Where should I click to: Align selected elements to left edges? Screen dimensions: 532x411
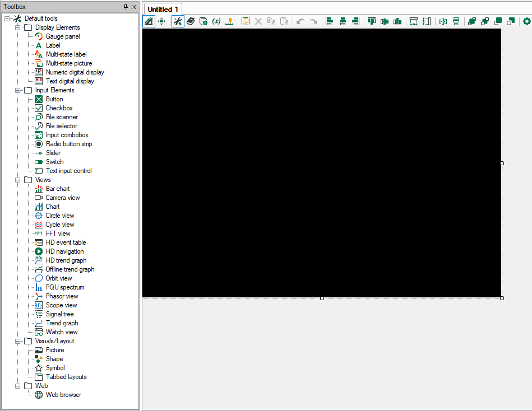pyautogui.click(x=329, y=21)
